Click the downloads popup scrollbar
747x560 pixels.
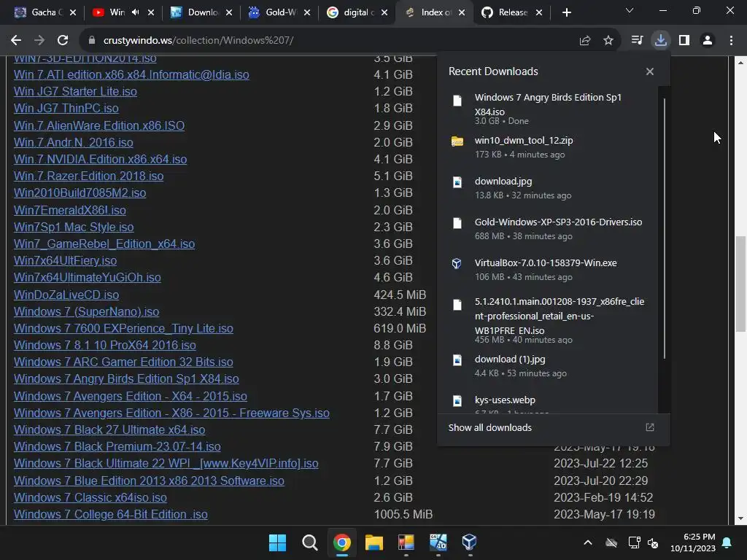[x=664, y=228]
